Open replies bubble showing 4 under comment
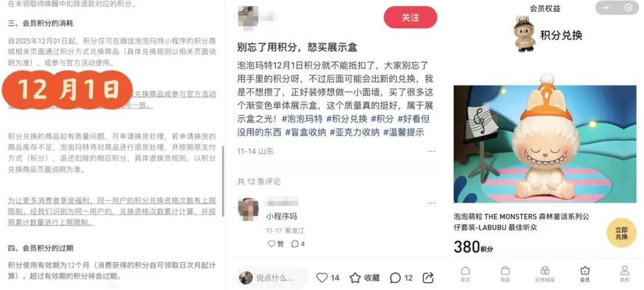The image size is (644, 290). pyautogui.click(x=298, y=244)
